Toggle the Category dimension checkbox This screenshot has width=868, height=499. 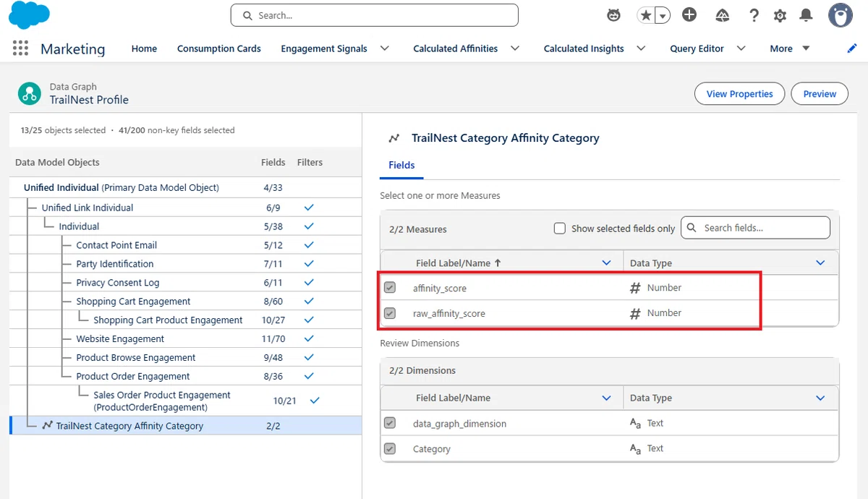390,448
